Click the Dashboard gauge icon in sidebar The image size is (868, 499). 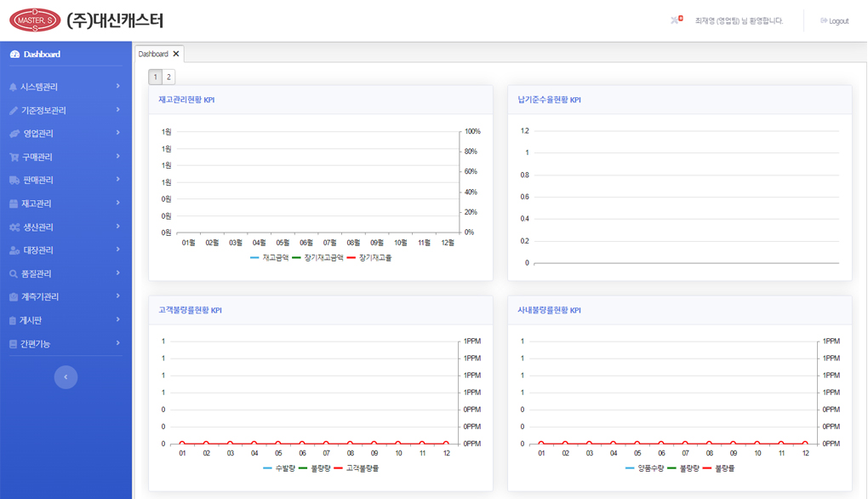click(x=14, y=54)
